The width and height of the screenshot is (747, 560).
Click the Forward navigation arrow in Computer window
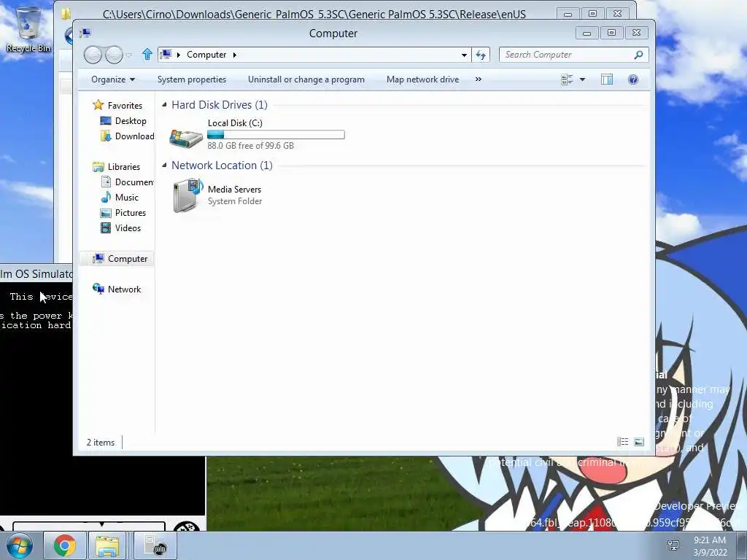[114, 55]
